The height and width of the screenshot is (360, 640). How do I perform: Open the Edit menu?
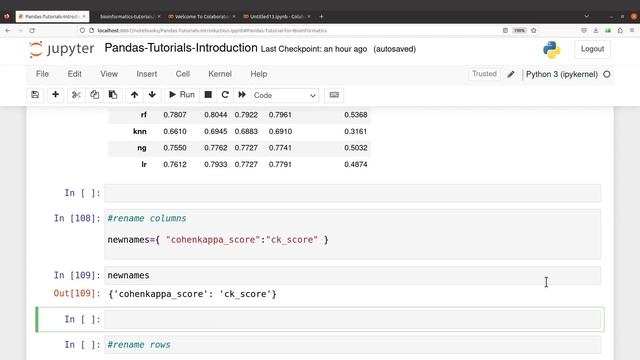75,74
